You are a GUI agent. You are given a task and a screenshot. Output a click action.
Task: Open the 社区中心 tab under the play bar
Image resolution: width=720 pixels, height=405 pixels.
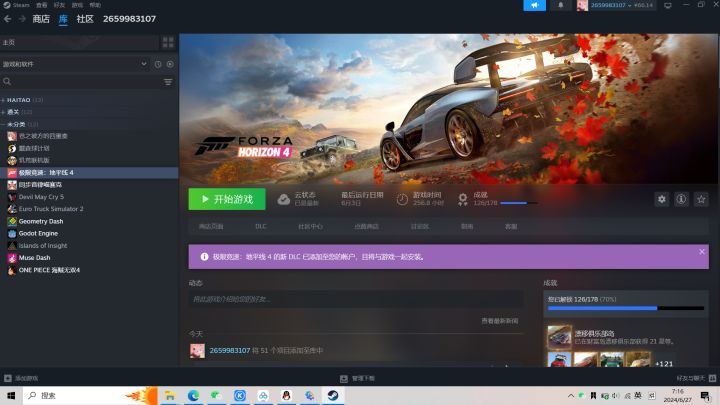coord(310,226)
